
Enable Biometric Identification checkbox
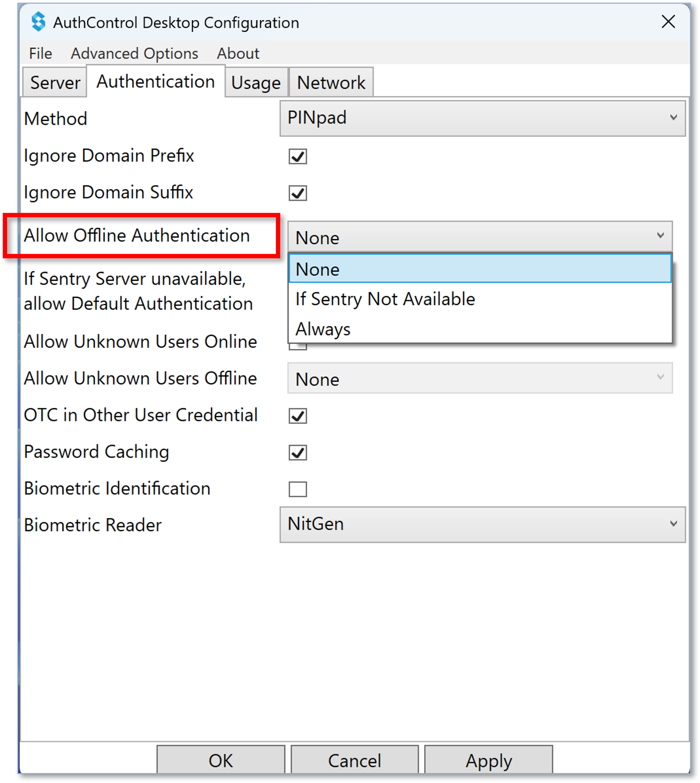tap(298, 489)
